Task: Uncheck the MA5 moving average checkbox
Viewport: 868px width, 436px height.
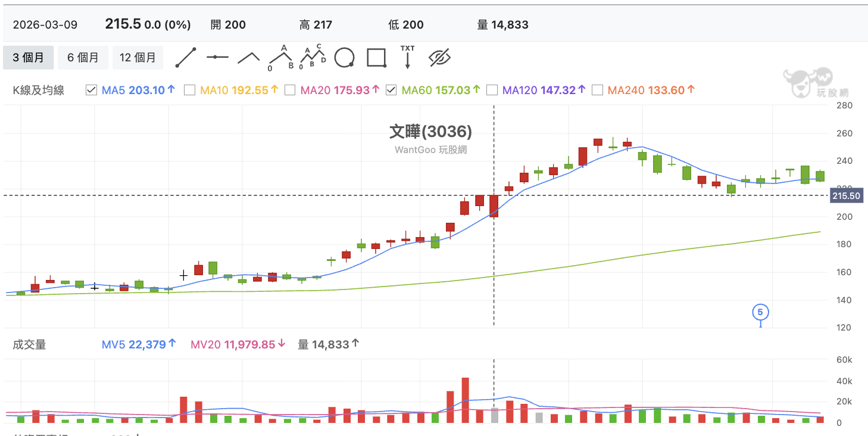Action: (x=91, y=91)
